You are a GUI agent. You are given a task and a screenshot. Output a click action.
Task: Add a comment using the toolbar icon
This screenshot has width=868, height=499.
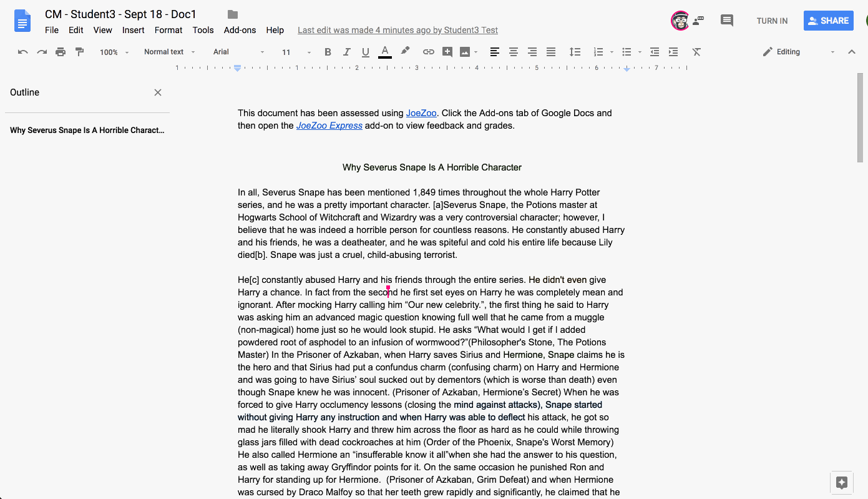(447, 52)
